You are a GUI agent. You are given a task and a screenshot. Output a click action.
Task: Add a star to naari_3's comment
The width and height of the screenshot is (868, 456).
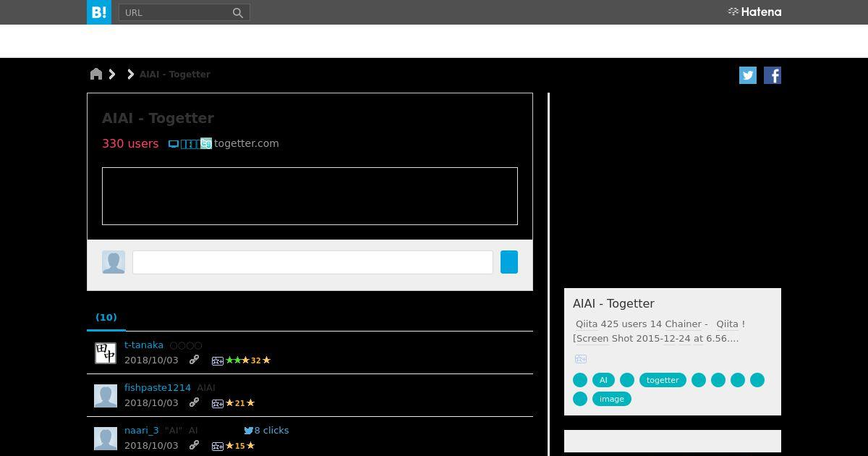click(217, 446)
